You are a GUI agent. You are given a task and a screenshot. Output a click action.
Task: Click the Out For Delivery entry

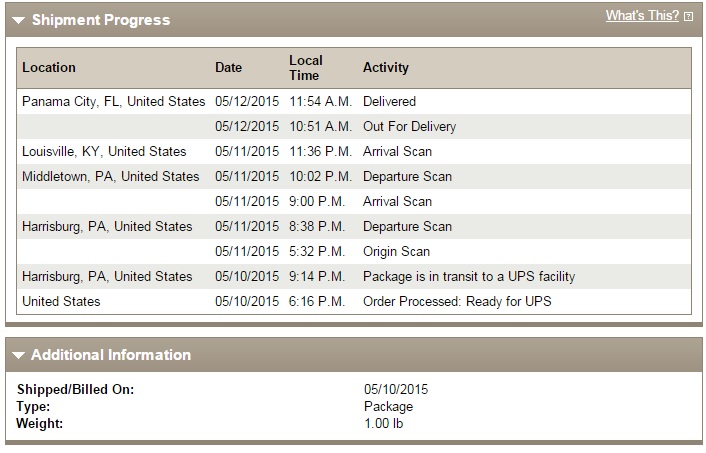point(410,127)
